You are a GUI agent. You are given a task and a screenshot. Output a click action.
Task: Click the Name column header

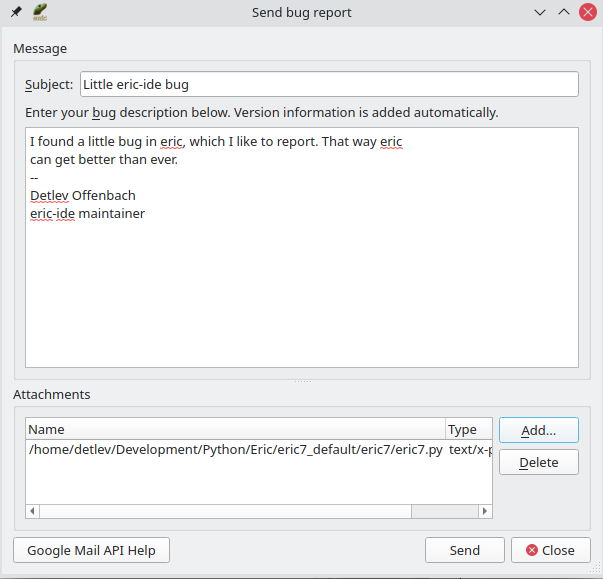[x=235, y=429]
